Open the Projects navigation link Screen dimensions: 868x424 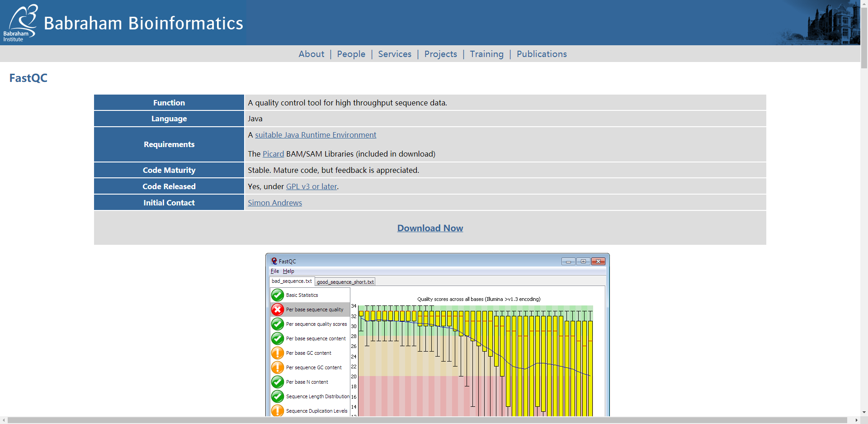440,54
